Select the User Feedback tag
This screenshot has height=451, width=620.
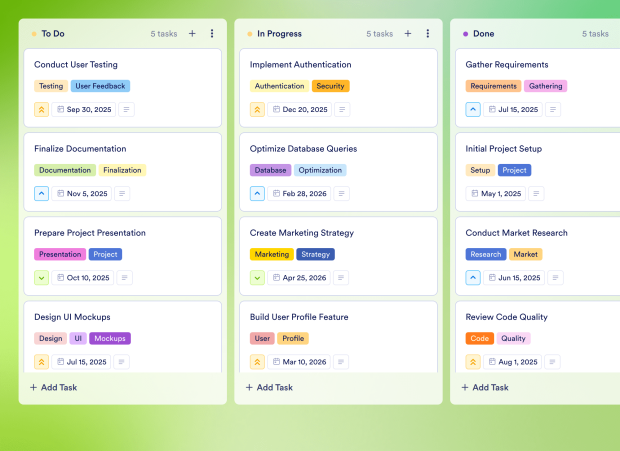[x=100, y=86]
